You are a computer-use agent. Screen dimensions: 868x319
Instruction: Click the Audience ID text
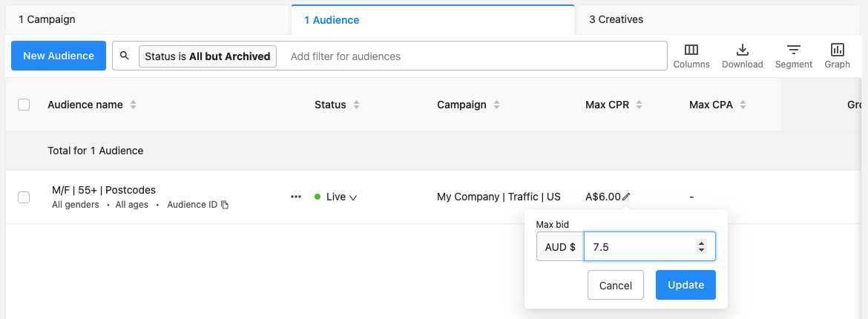pyautogui.click(x=192, y=205)
